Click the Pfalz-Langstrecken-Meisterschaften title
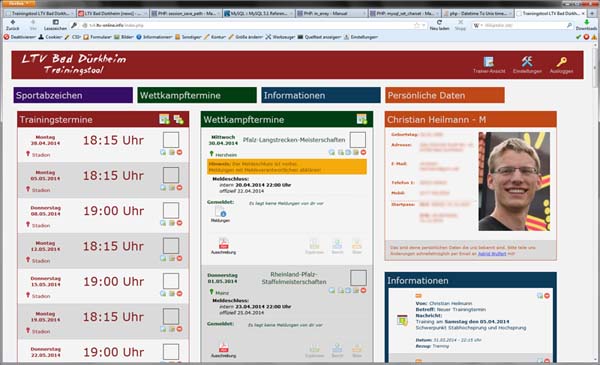Image resolution: width=600 pixels, height=365 pixels. coord(294,140)
